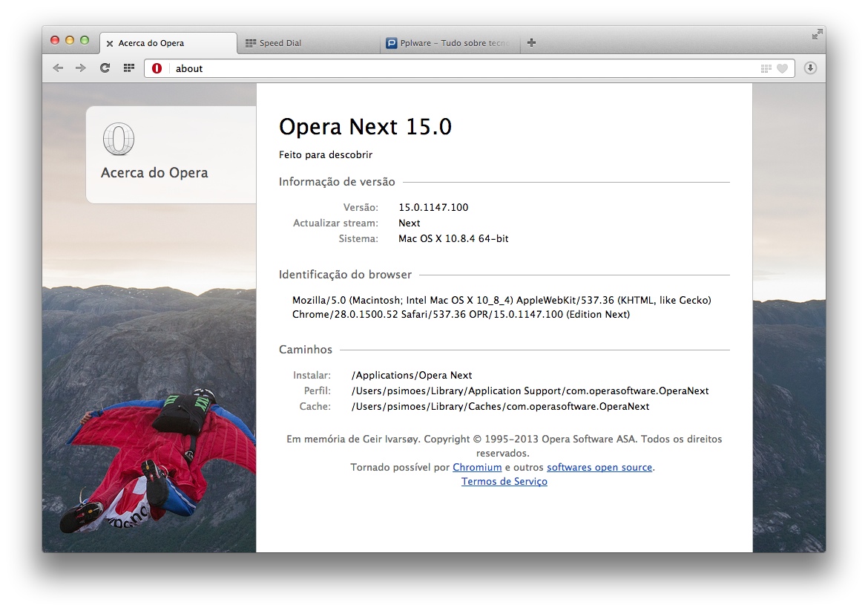Click the Perfil path ending in com.operasoftware.OperaNext
Screen dimensions: 868x611
530,391
